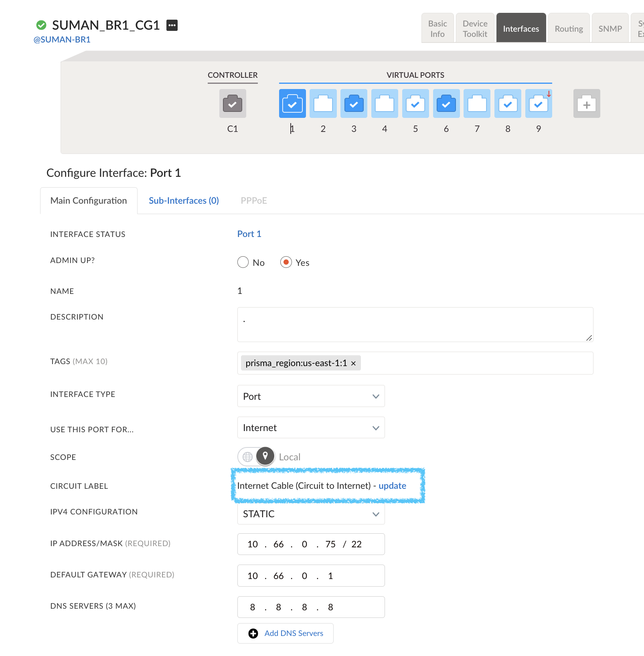The height and width of the screenshot is (656, 644).
Task: Remove the prisma_region:us-east-1:1 tag
Action: point(353,363)
